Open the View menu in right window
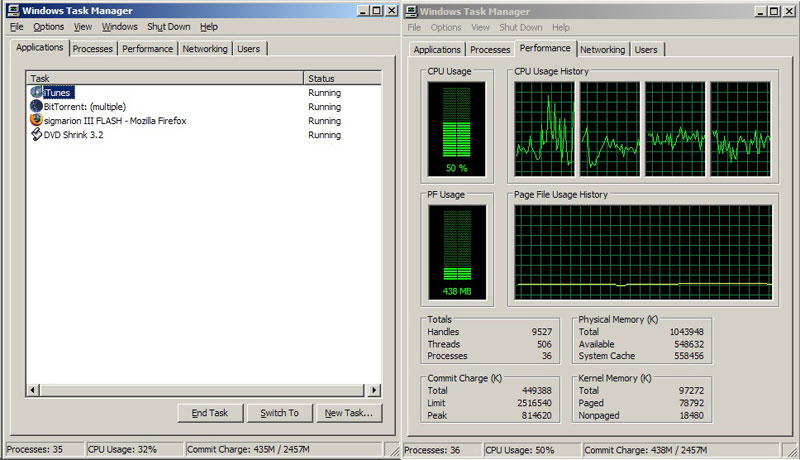The width and height of the screenshot is (800, 460). [x=480, y=28]
